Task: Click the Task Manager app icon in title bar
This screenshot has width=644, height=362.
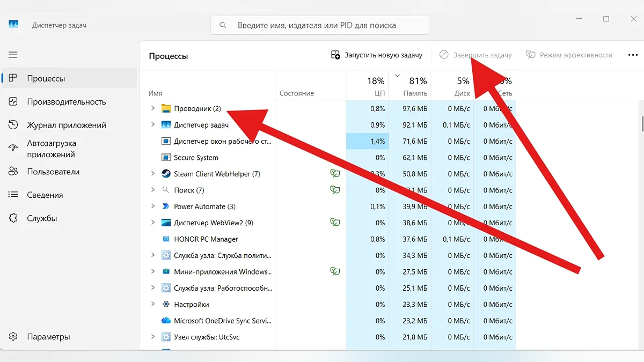Action: click(13, 25)
